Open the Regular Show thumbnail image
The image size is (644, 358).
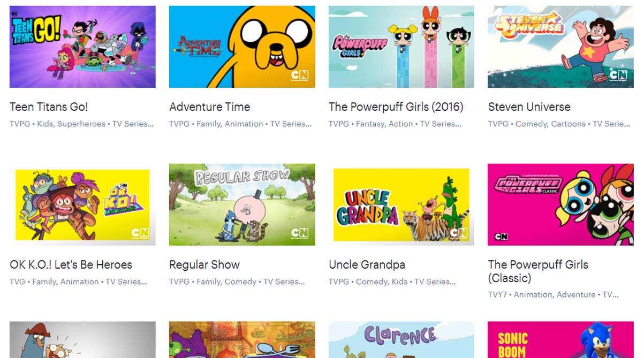point(242,204)
